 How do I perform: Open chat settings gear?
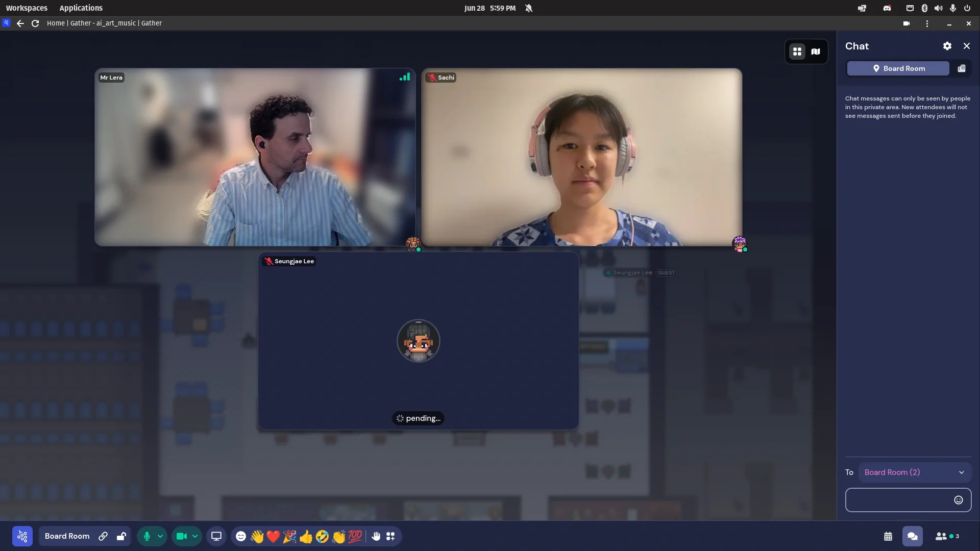tap(947, 46)
